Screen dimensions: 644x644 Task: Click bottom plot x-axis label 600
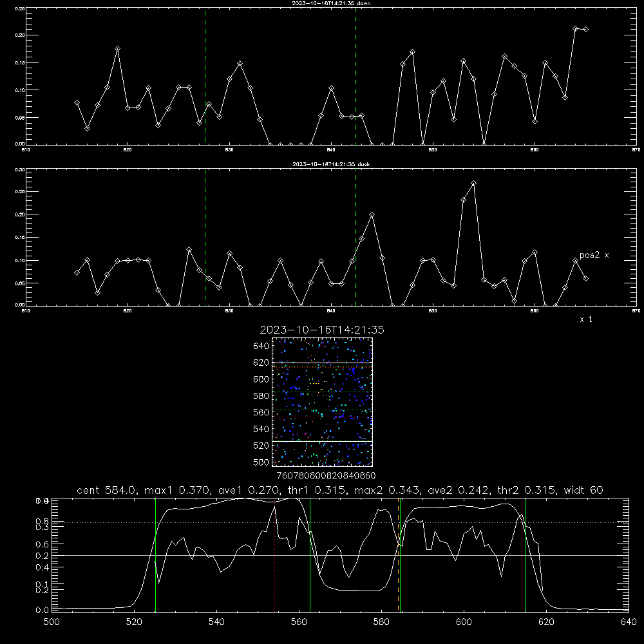464,621
